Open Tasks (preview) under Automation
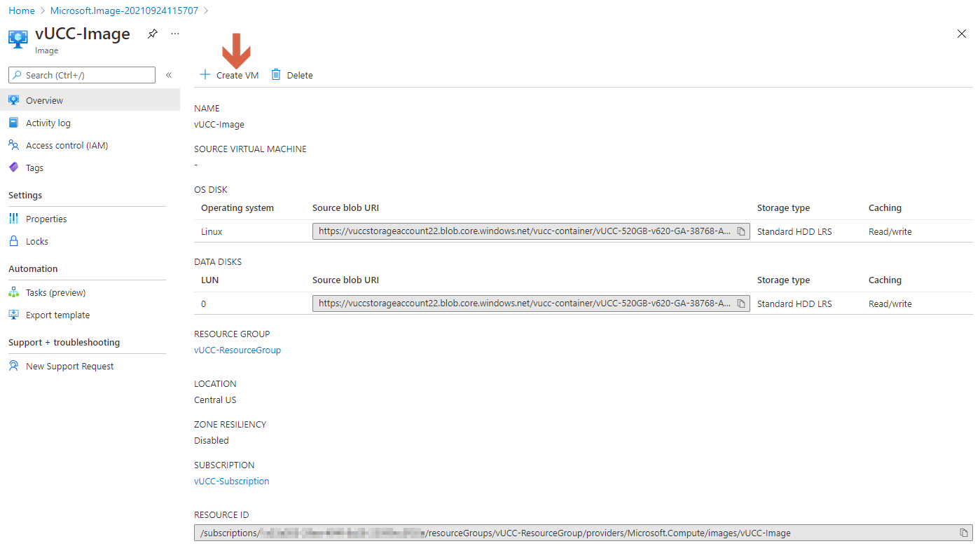The height and width of the screenshot is (546, 980). [55, 292]
